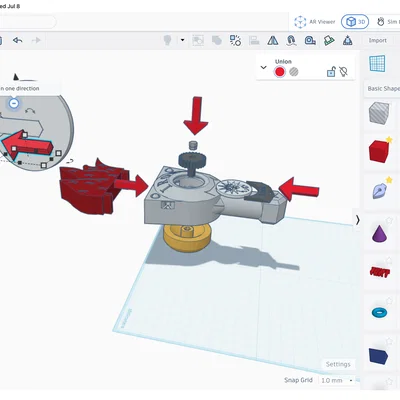Undo the last action

[x=18, y=40]
